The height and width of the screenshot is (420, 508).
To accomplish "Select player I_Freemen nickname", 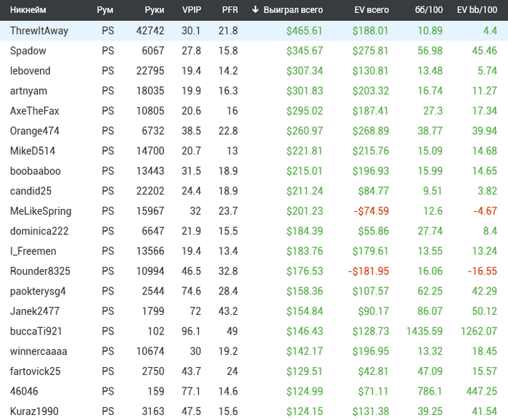I will click(x=33, y=251).
